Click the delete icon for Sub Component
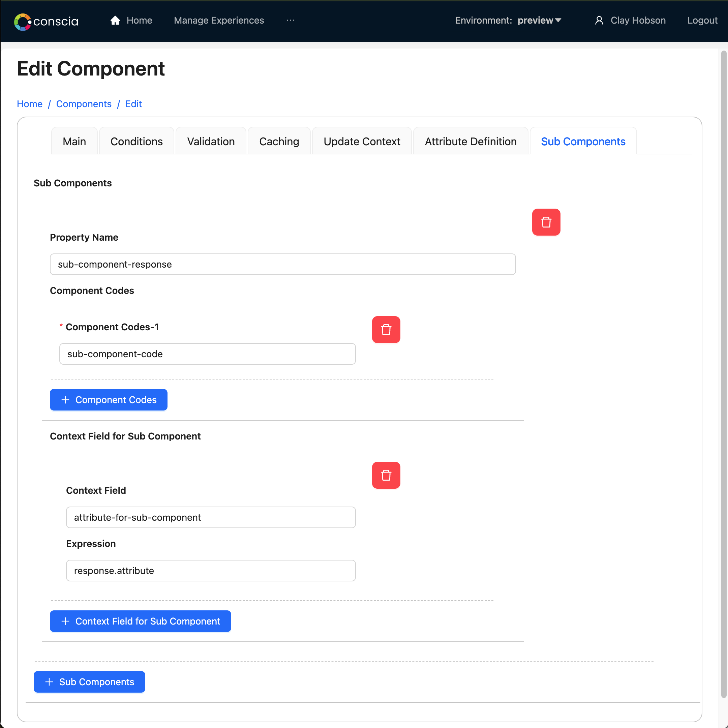 click(x=546, y=222)
